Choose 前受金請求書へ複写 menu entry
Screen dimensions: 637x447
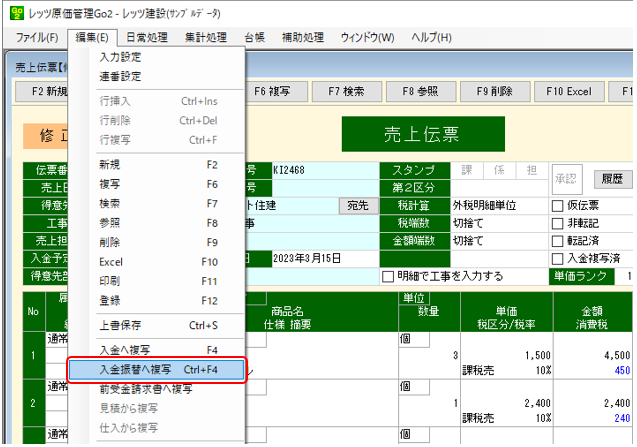coord(158,389)
